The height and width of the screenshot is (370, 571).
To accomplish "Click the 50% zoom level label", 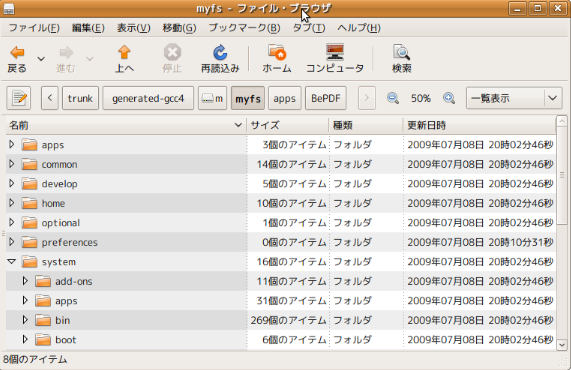I will (x=421, y=98).
